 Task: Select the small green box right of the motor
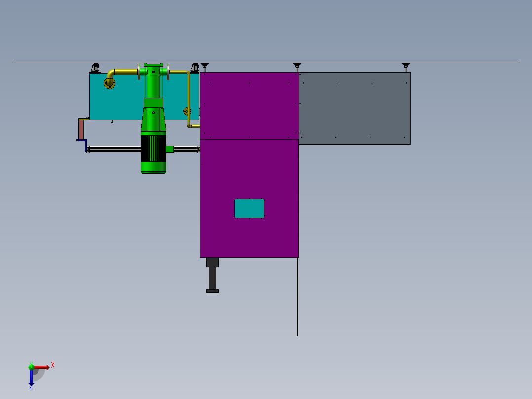click(170, 149)
